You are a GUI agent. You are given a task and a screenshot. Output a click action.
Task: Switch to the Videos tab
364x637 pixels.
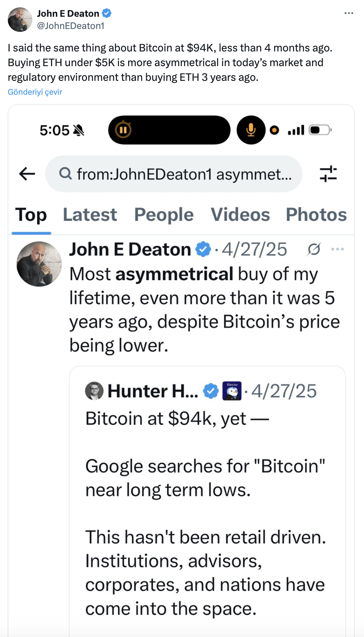coord(240,215)
